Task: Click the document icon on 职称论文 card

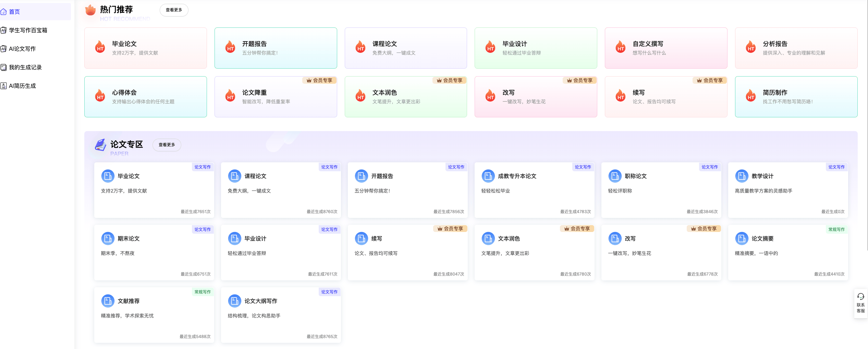Action: (615, 176)
